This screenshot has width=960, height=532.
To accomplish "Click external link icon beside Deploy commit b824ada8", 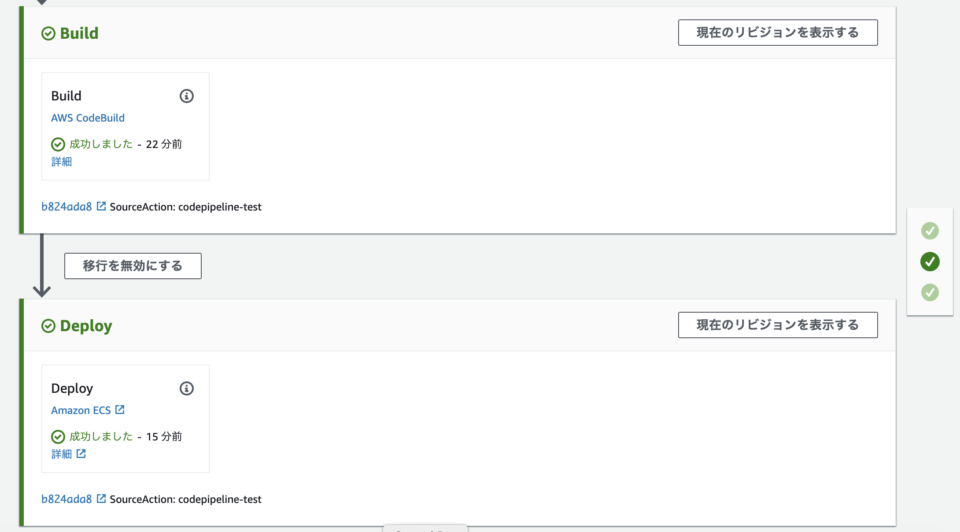I will (x=101, y=499).
